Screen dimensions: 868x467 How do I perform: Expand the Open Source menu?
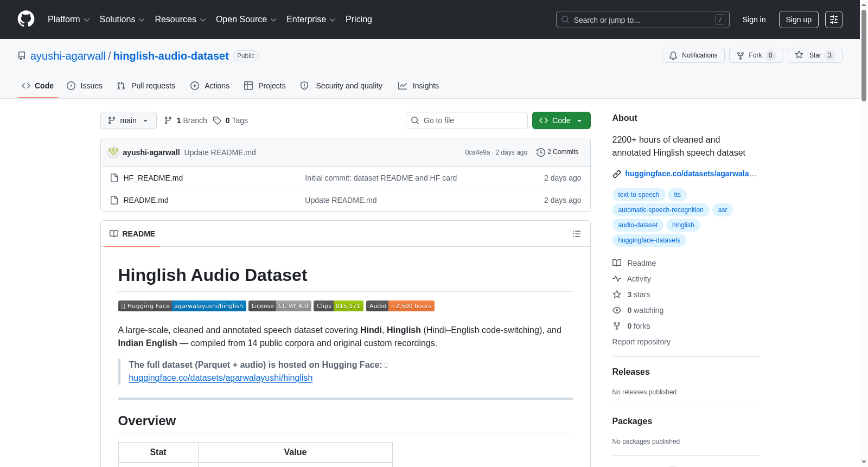coord(246,20)
